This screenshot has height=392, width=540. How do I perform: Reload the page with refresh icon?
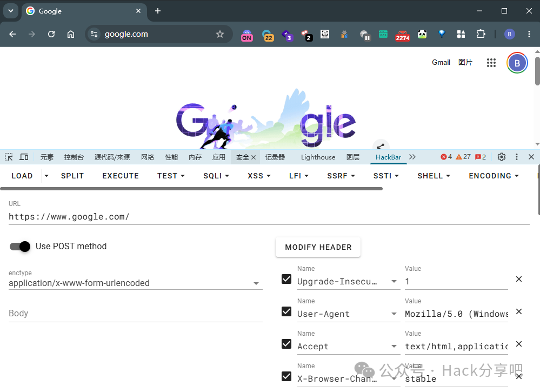(51, 34)
